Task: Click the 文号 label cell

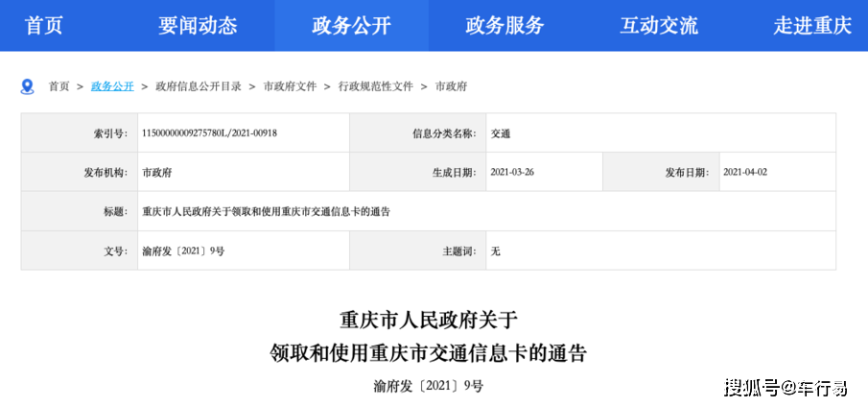Action: tap(80, 251)
